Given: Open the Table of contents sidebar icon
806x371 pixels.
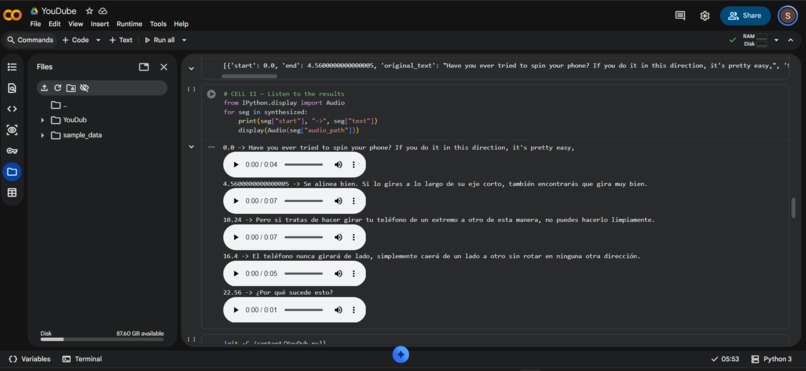Looking at the screenshot, I should coord(12,67).
